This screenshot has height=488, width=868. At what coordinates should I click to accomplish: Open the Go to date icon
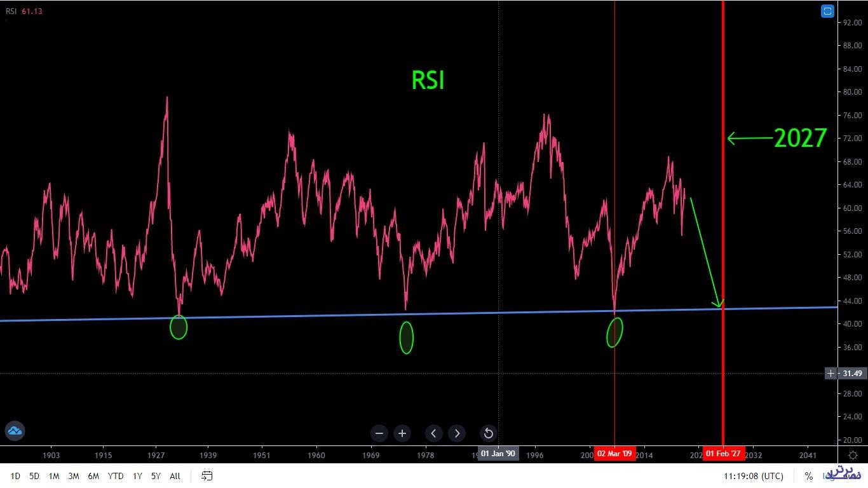coord(207,476)
